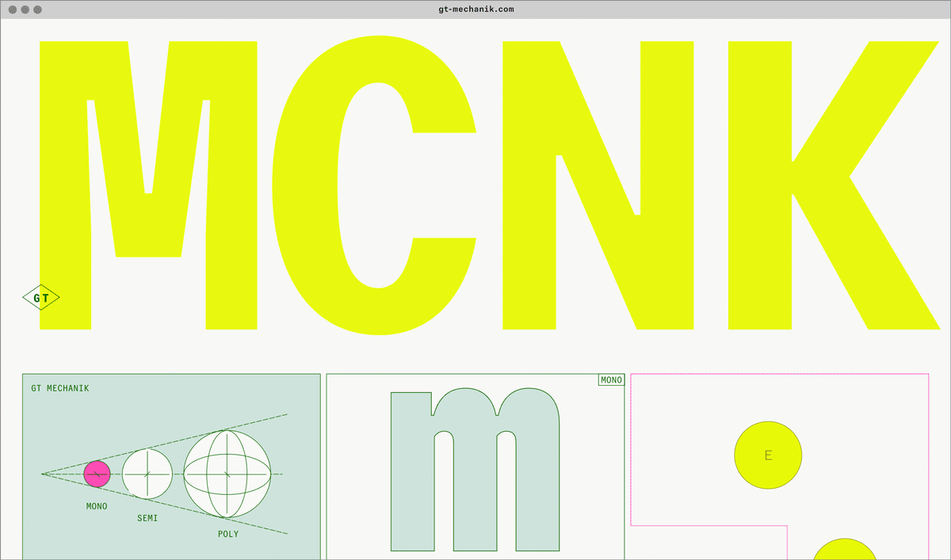The image size is (951, 560).
Task: Click the MONO tag on the glyph panel
Action: (x=611, y=380)
